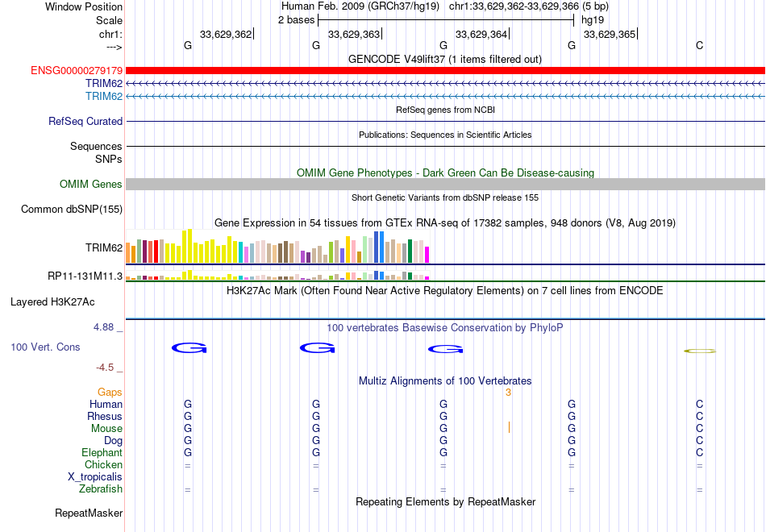Select the X_tropicalis species row label
This screenshot has height=532, width=766.
click(x=95, y=477)
